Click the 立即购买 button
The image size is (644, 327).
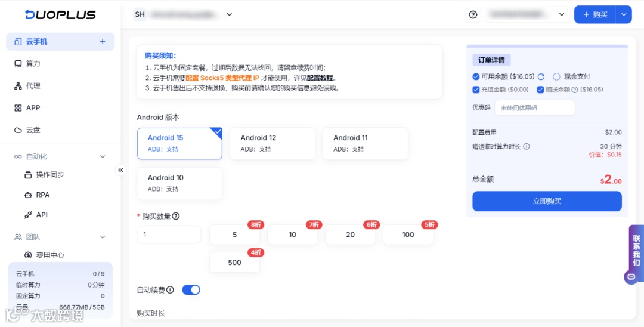(x=547, y=201)
